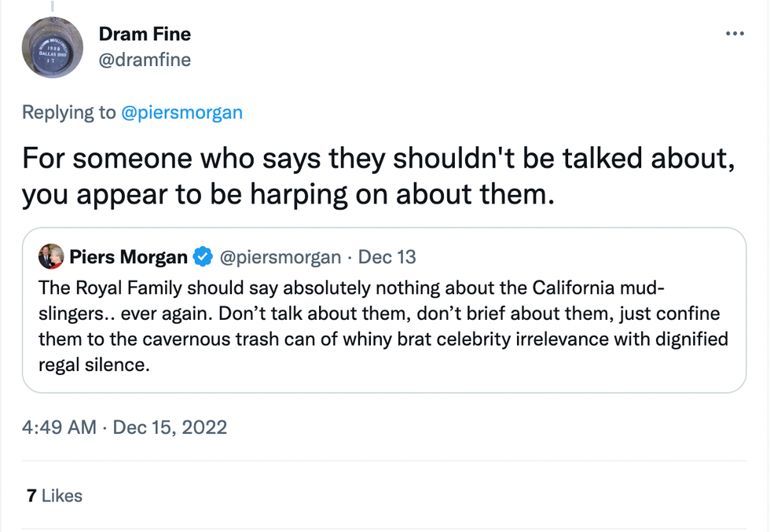The image size is (770, 532).
Task: Click the first line of Dram Fine's tweet
Action: [x=378, y=158]
